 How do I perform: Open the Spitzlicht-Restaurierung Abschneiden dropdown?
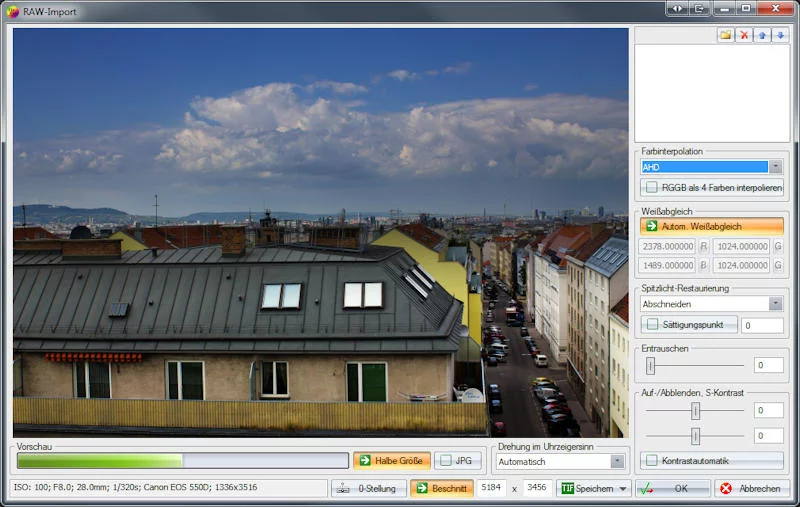click(x=776, y=303)
